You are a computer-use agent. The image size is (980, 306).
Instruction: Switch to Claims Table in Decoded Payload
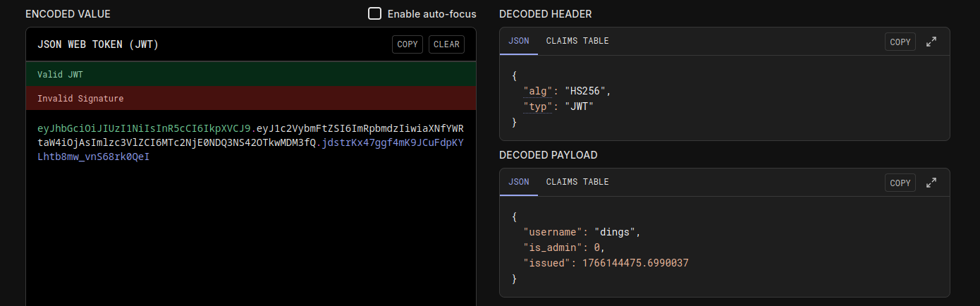click(x=577, y=182)
